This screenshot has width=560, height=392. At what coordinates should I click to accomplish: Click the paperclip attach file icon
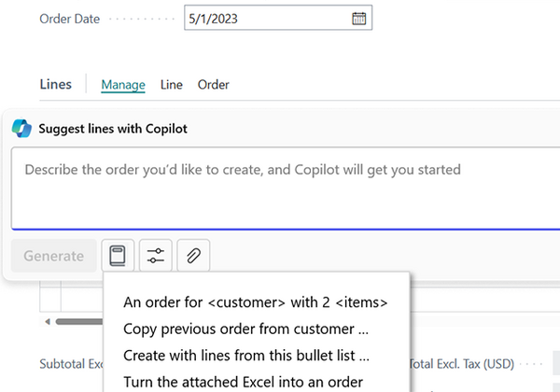pyautogui.click(x=193, y=256)
